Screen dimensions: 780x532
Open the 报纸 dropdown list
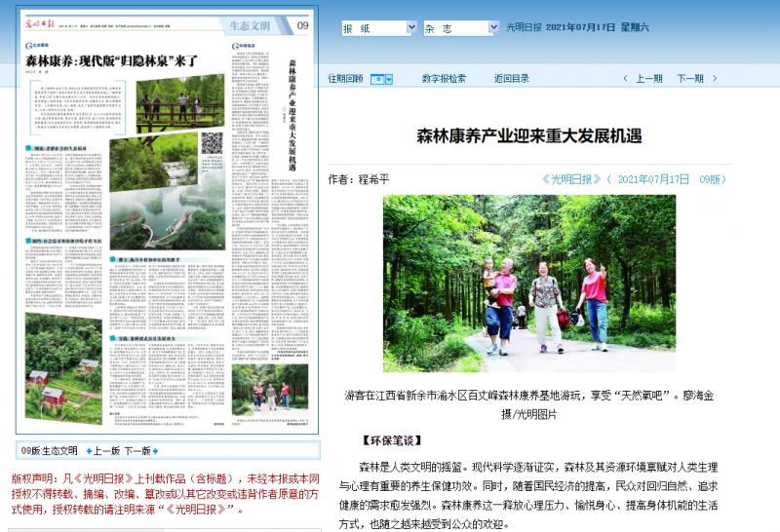tap(409, 28)
